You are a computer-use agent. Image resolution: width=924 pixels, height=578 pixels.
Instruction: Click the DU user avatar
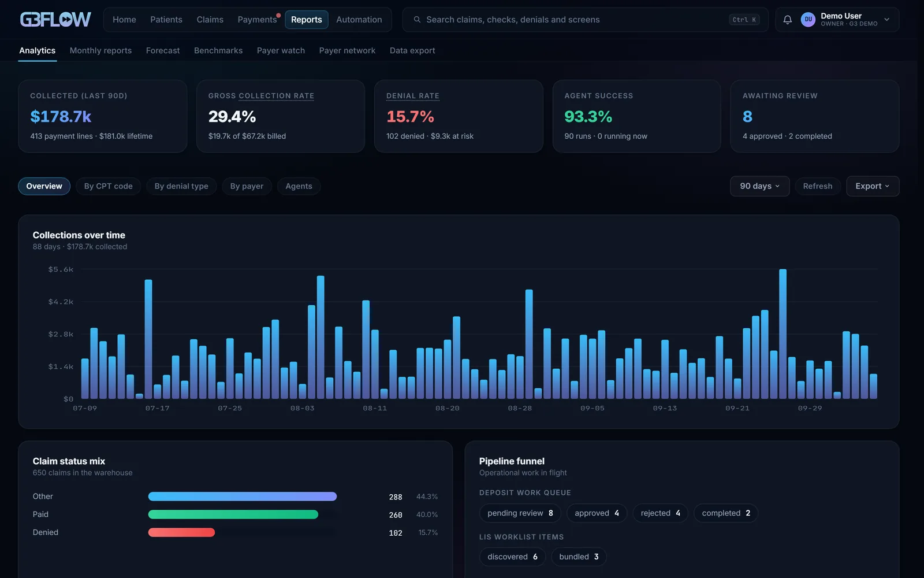[808, 20]
